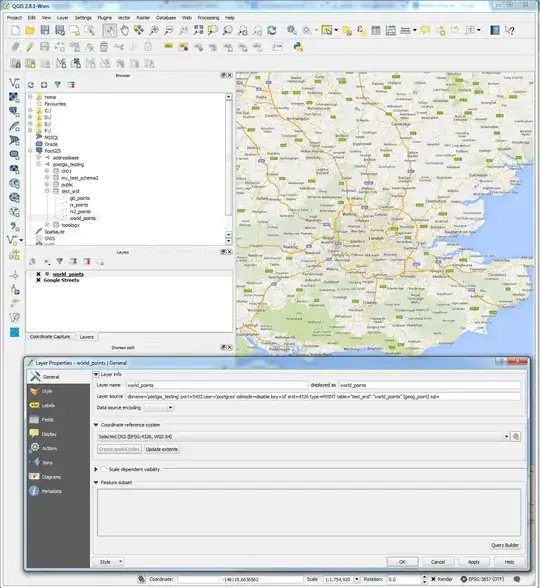Screen dimensions: 540x588
Task: Click the CRS status globe icon
Action: [x=464, y=579]
